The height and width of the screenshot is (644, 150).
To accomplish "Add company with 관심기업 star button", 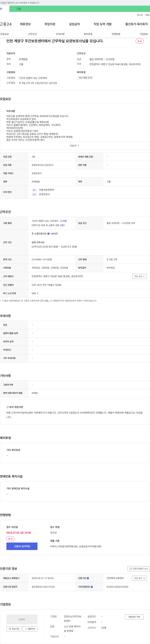I will 14,629.
